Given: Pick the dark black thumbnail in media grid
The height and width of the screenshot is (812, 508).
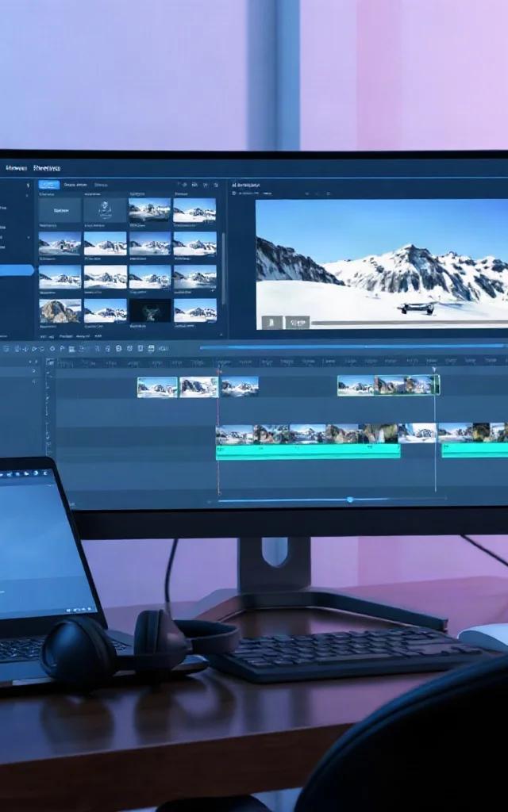Looking at the screenshot, I should [x=150, y=311].
